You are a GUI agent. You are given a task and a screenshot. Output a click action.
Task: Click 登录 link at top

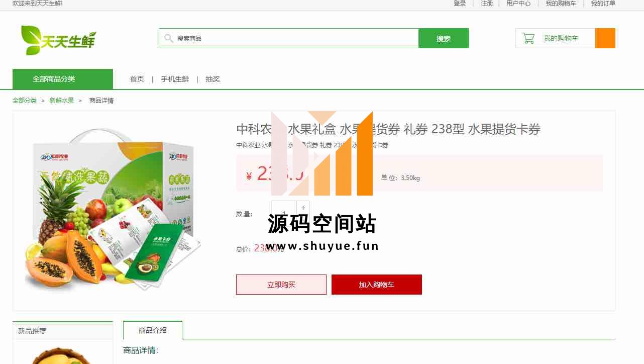[460, 4]
